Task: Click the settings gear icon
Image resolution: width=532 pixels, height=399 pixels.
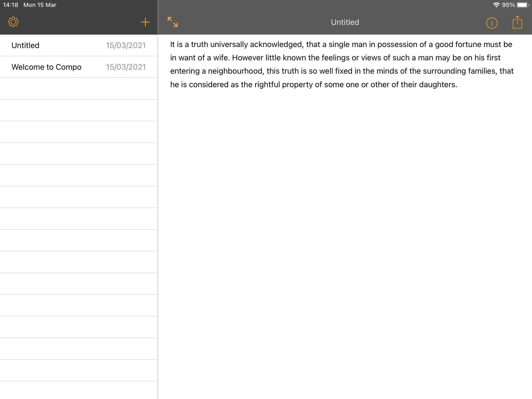Action: [13, 22]
